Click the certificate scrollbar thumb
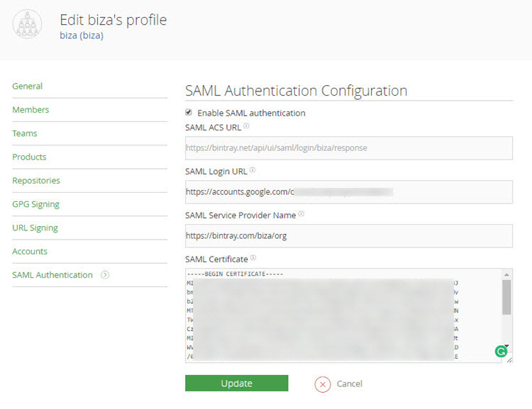Image resolution: width=532 pixels, height=409 pixels. [506, 297]
